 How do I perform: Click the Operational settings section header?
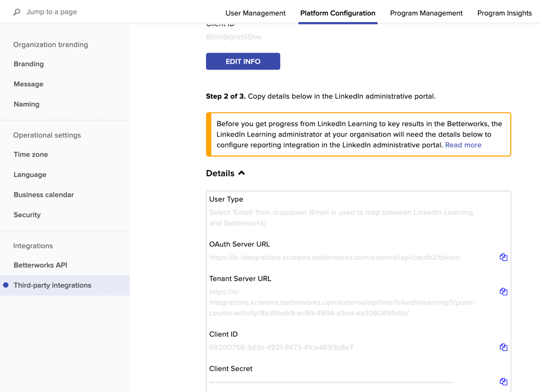pyautogui.click(x=47, y=135)
